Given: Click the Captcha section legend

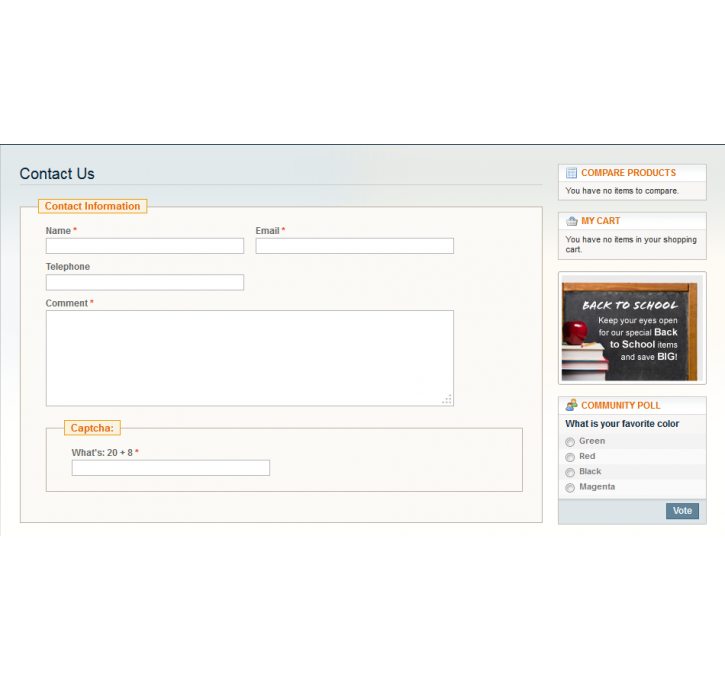Looking at the screenshot, I should pyautogui.click(x=92, y=428).
